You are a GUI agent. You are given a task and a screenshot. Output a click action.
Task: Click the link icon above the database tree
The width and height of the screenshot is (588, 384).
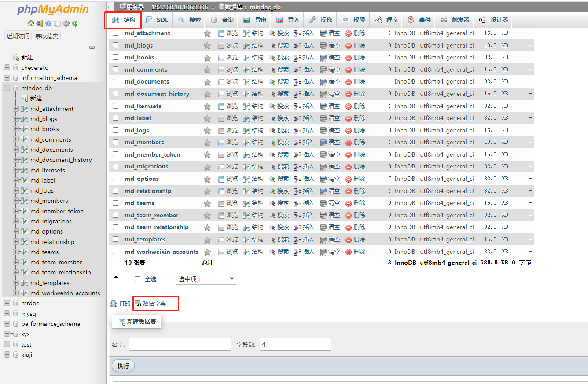92,47
